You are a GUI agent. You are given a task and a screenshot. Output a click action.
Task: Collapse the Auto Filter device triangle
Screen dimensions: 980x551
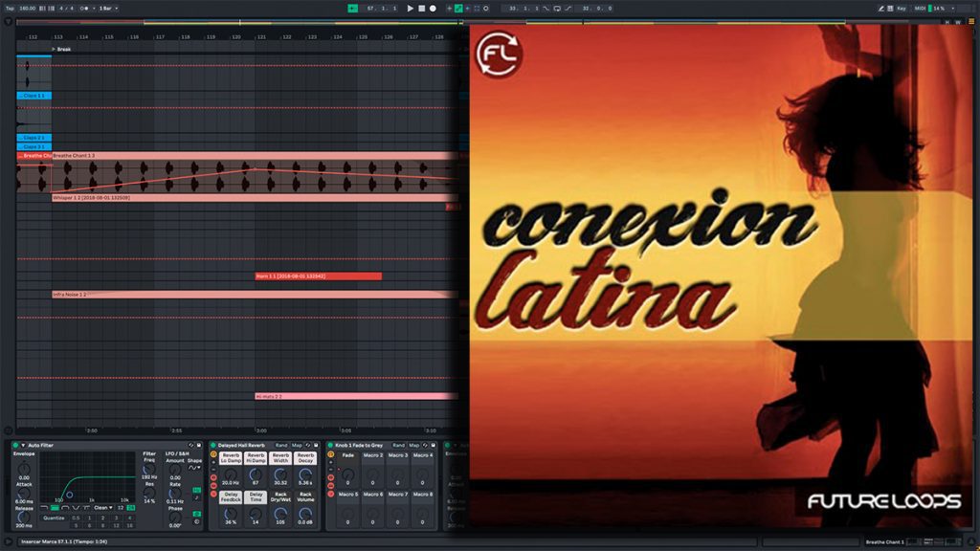click(x=23, y=446)
